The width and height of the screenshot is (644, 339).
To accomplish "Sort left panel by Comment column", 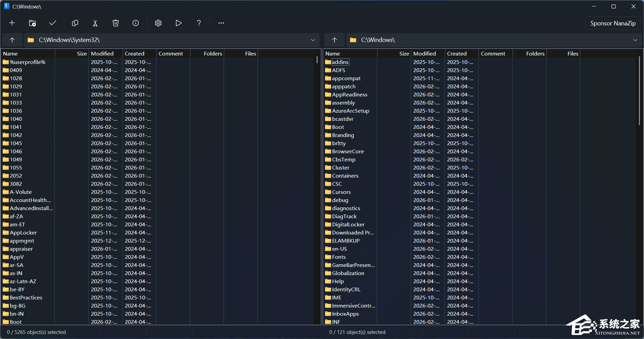I will (x=173, y=53).
